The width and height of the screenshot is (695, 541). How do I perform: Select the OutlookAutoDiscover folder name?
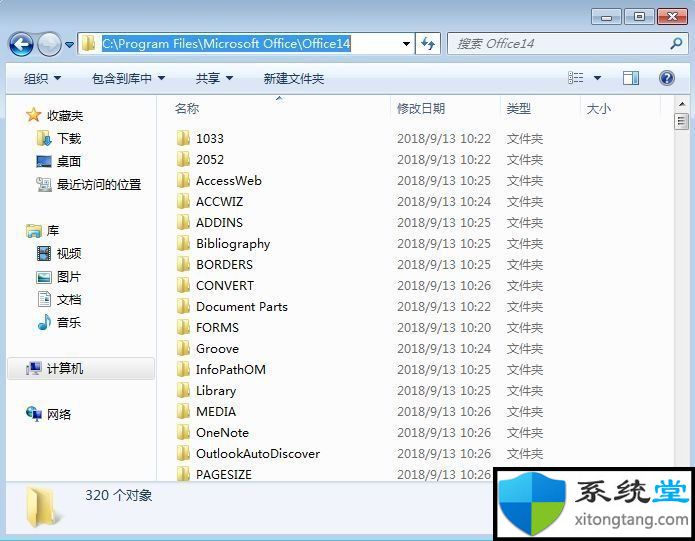pyautogui.click(x=258, y=453)
